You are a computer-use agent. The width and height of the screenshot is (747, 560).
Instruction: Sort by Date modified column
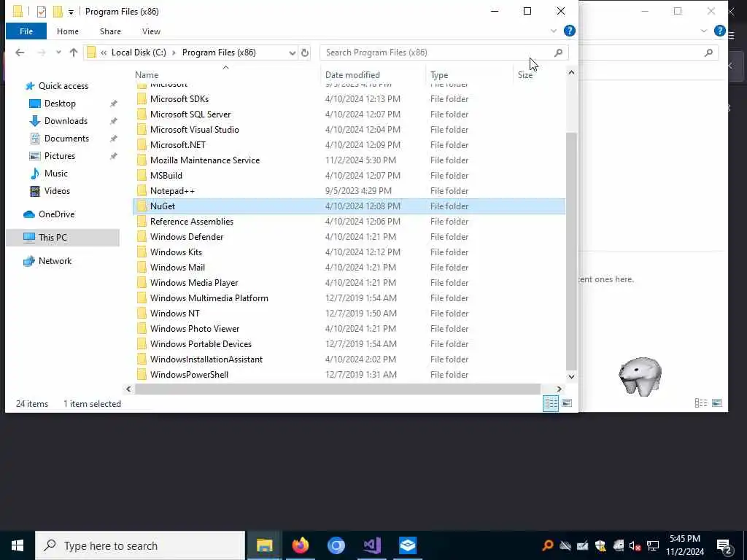point(352,75)
